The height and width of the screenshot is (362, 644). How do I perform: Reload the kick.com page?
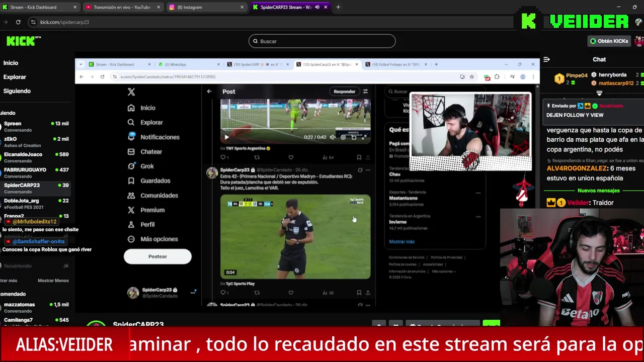click(x=18, y=22)
